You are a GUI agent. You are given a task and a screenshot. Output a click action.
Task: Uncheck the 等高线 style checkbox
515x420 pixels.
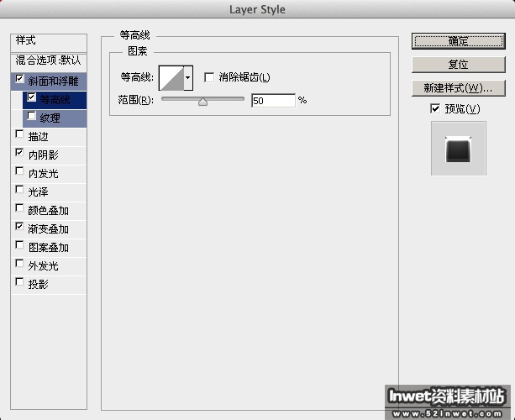click(x=32, y=97)
